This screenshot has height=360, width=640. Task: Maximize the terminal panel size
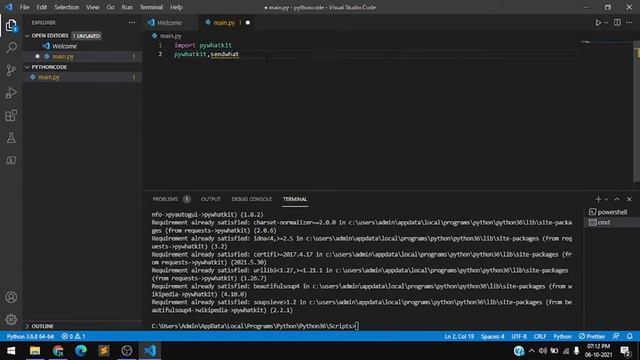click(617, 199)
